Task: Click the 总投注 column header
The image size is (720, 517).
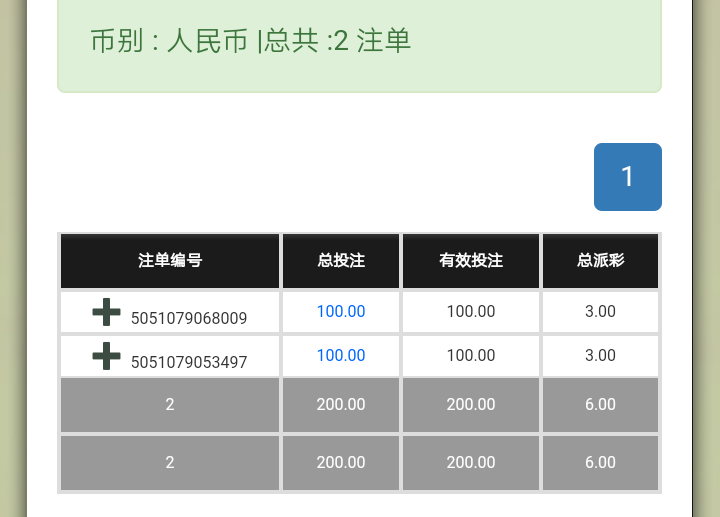Action: pyautogui.click(x=341, y=261)
